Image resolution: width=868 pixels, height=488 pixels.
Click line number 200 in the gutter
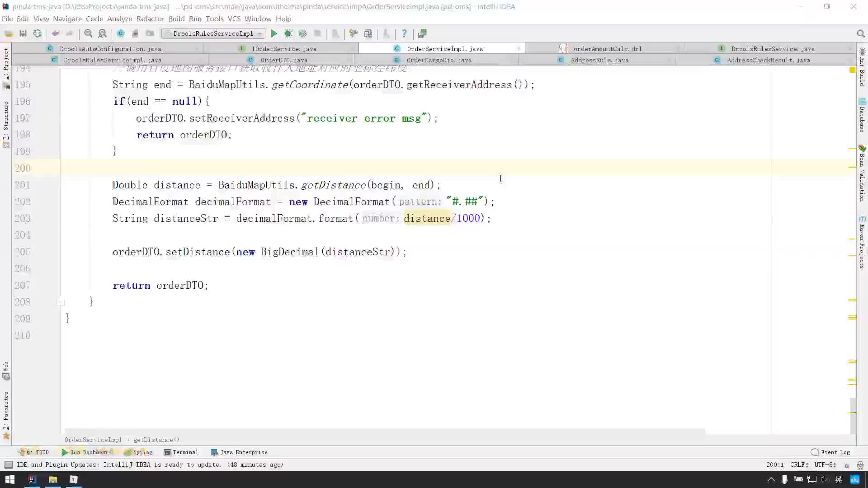23,168
